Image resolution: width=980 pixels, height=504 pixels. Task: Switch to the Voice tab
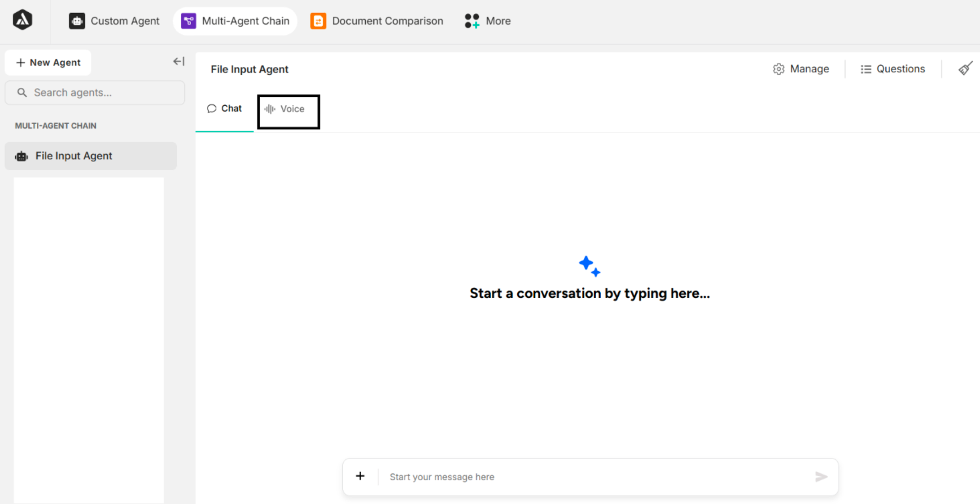[x=288, y=111]
